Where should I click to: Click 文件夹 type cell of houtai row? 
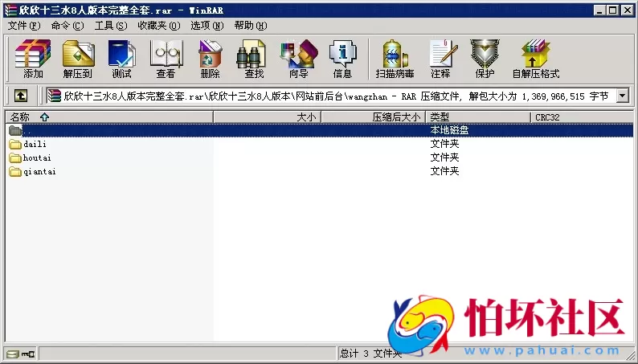tap(444, 157)
